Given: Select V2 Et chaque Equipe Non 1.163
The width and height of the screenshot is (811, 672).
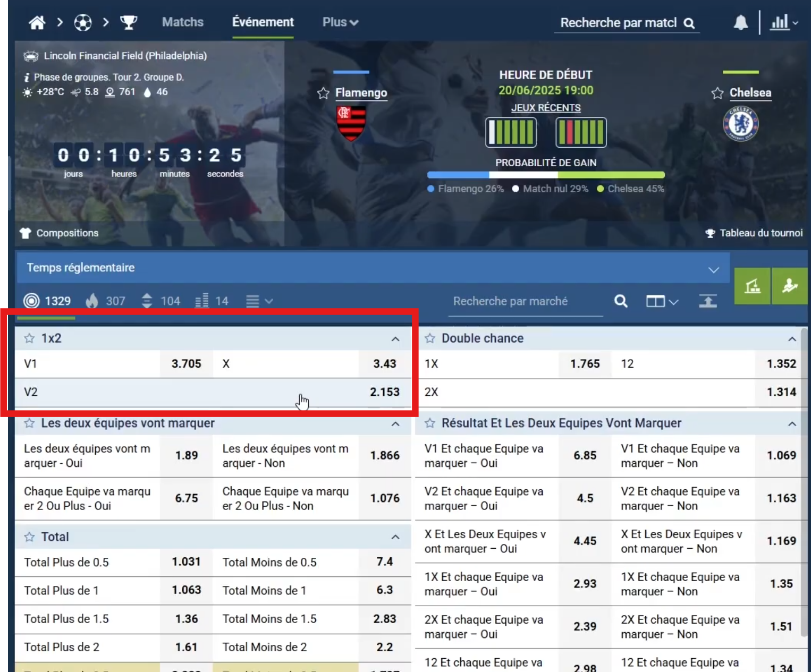Looking at the screenshot, I should [x=781, y=498].
